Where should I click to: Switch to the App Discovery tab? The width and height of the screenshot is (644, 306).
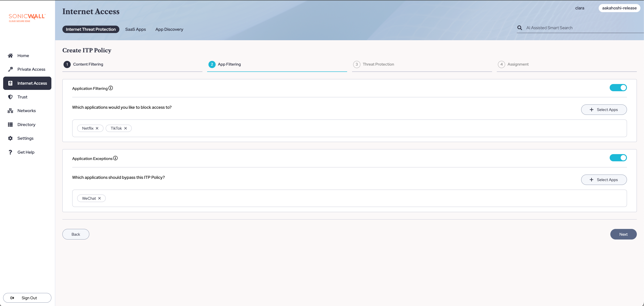[x=169, y=29]
